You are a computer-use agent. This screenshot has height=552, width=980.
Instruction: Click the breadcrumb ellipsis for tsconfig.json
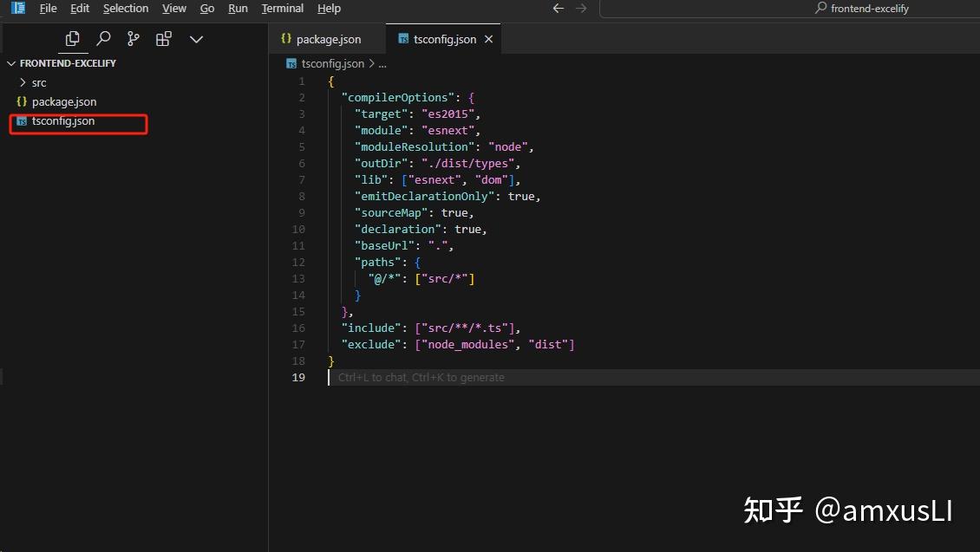click(x=382, y=63)
